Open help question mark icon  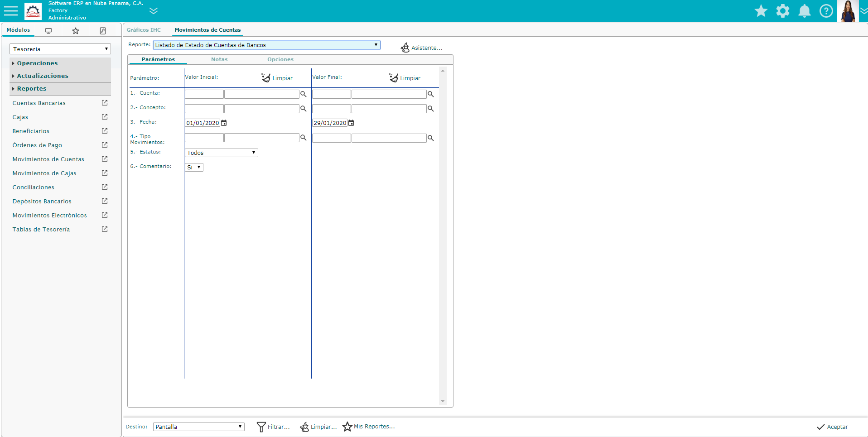[826, 11]
